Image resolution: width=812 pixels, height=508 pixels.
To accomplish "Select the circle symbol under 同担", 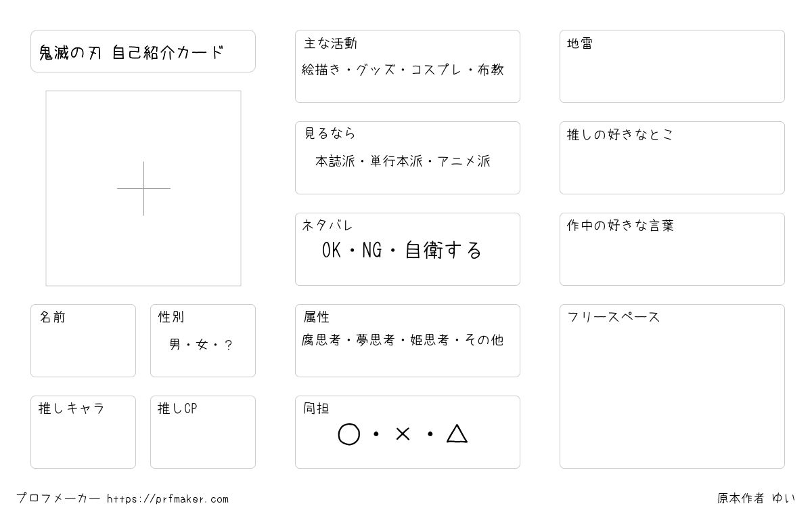I will point(348,434).
